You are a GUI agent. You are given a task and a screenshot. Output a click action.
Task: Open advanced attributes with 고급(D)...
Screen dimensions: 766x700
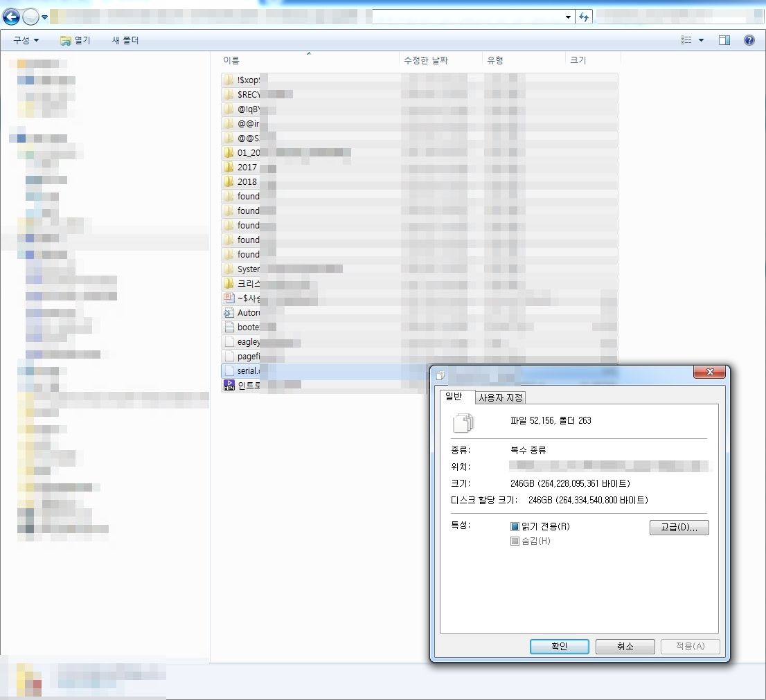pyautogui.click(x=679, y=527)
